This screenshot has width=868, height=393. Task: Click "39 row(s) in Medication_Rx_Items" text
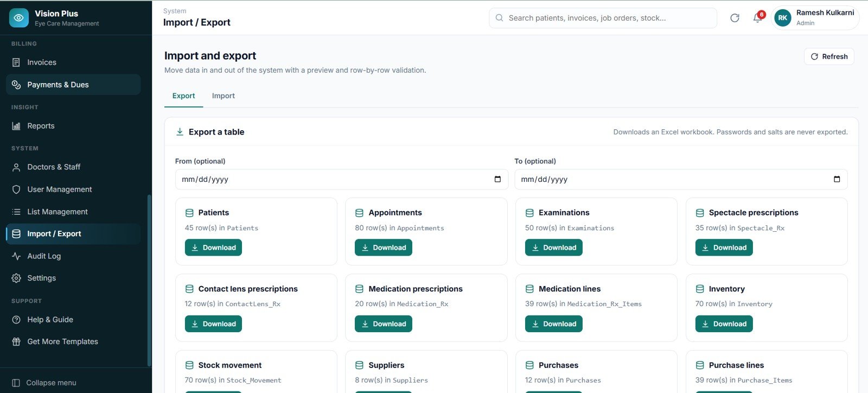583,304
